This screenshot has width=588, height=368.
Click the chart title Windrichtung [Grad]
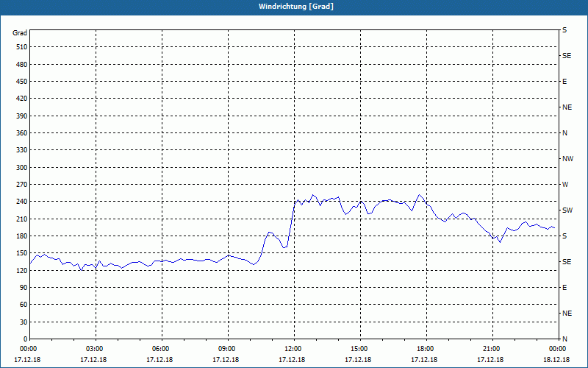296,7
